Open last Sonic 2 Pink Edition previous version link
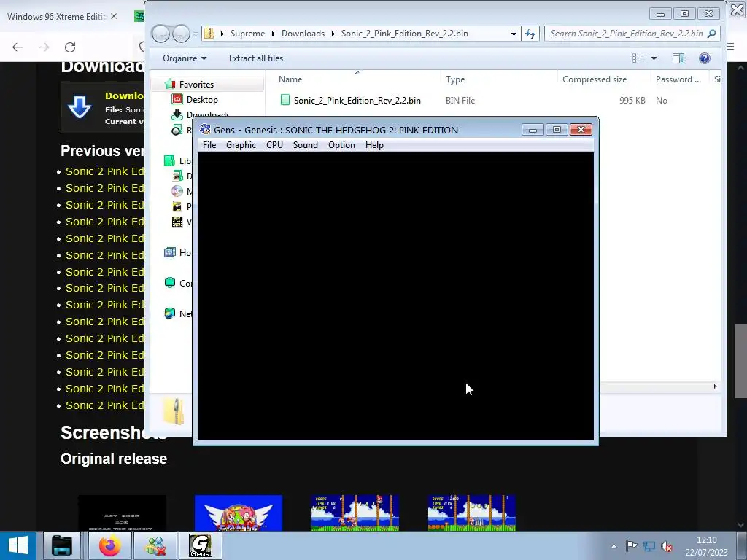Image resolution: width=747 pixels, height=560 pixels. (x=104, y=405)
